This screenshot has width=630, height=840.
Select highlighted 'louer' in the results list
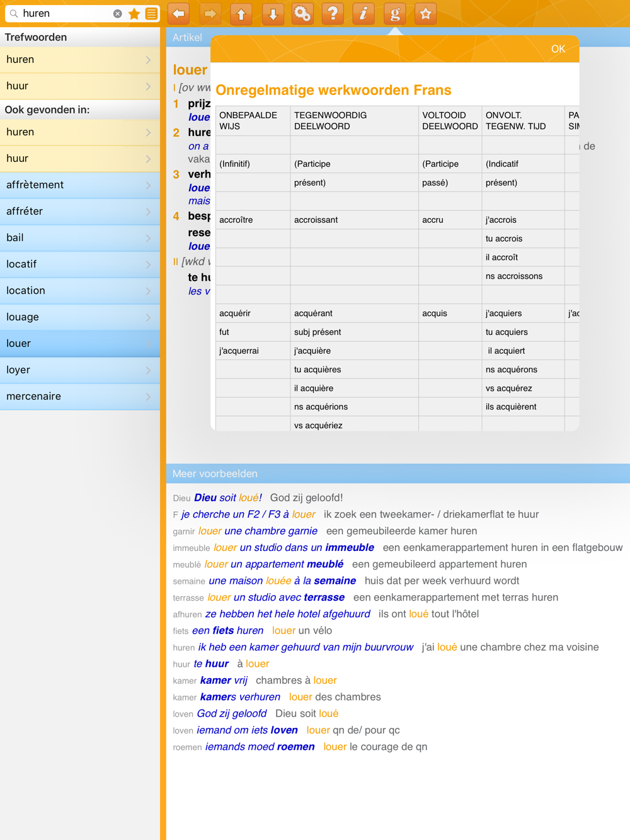80,344
